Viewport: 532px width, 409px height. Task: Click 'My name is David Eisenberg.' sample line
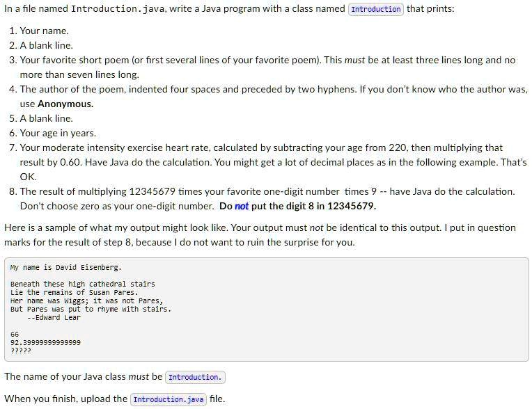click(x=66, y=268)
